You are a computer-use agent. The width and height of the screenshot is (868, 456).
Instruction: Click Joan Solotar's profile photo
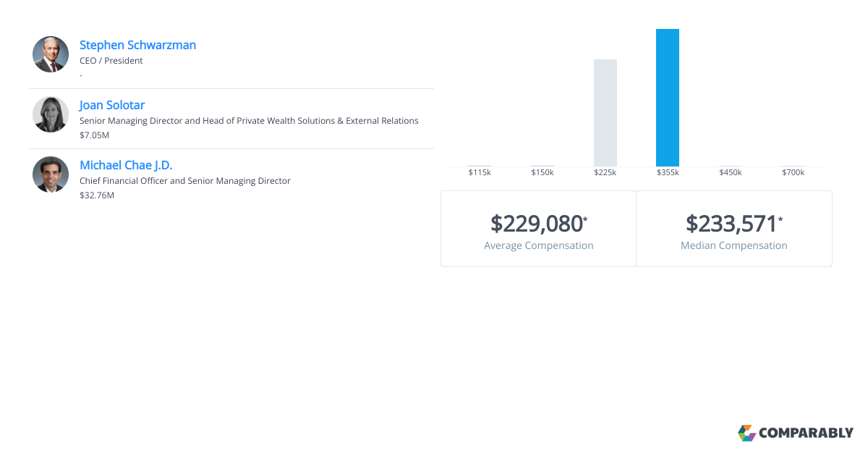tap(51, 114)
